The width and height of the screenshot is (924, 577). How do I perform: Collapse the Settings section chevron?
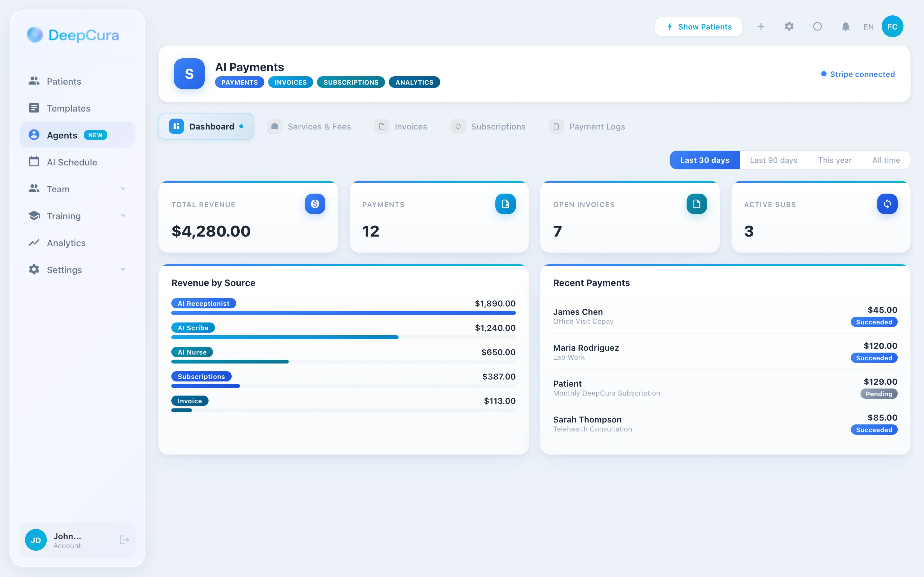click(x=123, y=269)
